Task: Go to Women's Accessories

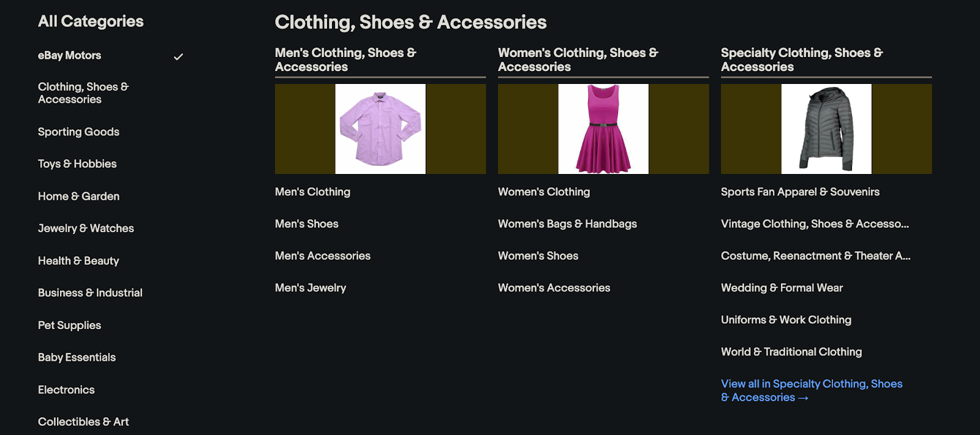Action: coord(554,287)
